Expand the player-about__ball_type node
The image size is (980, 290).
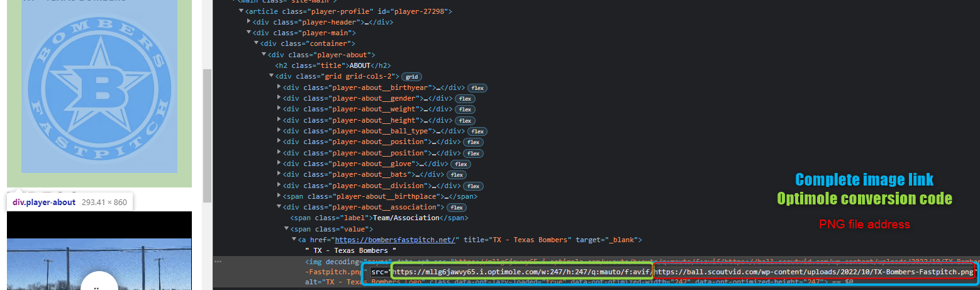click(x=279, y=131)
